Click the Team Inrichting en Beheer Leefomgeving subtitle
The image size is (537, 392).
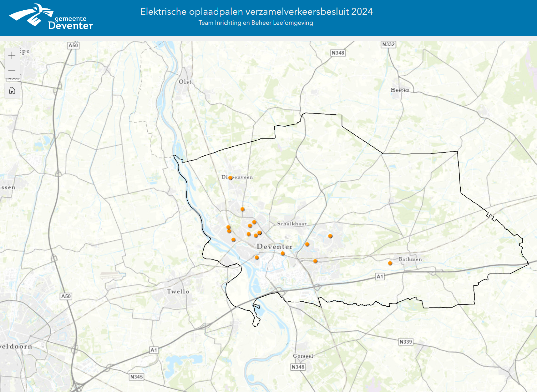(x=256, y=23)
